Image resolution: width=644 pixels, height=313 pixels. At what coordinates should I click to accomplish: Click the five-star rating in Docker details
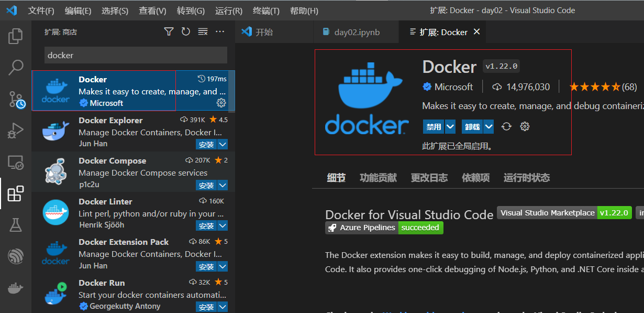click(x=594, y=87)
